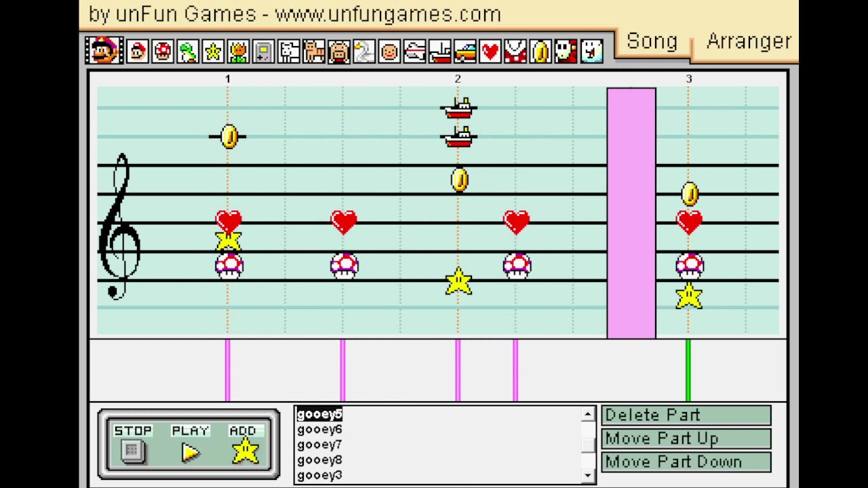Select gooey6 in the parts list

coord(319,429)
